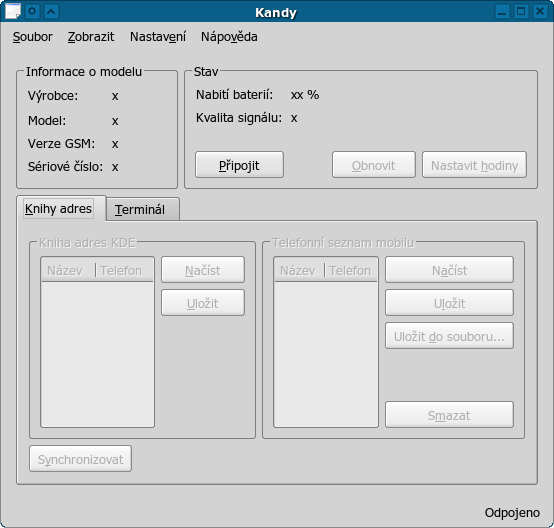Click Synchronizovat button
This screenshot has width=554, height=528.
(x=81, y=459)
